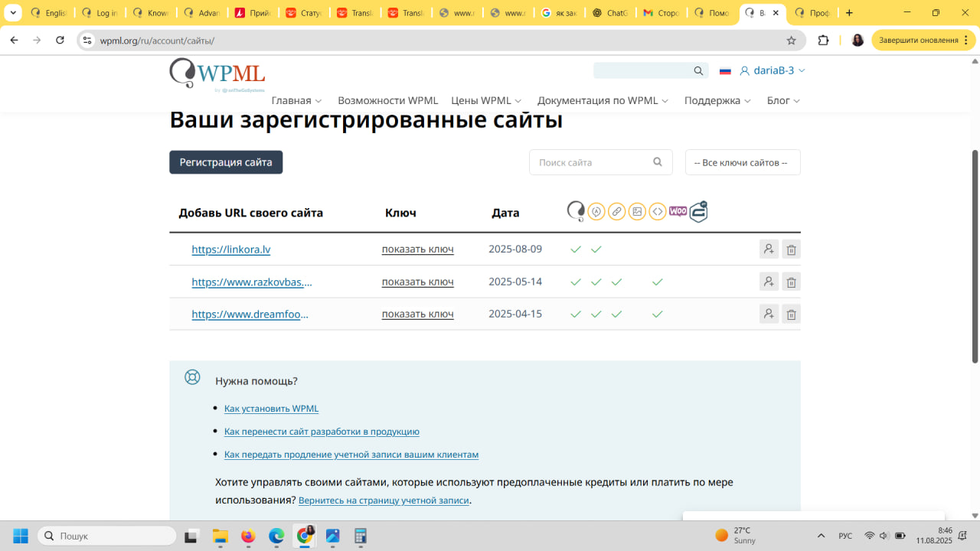Expand "Документация по WPML" menu

click(603, 101)
